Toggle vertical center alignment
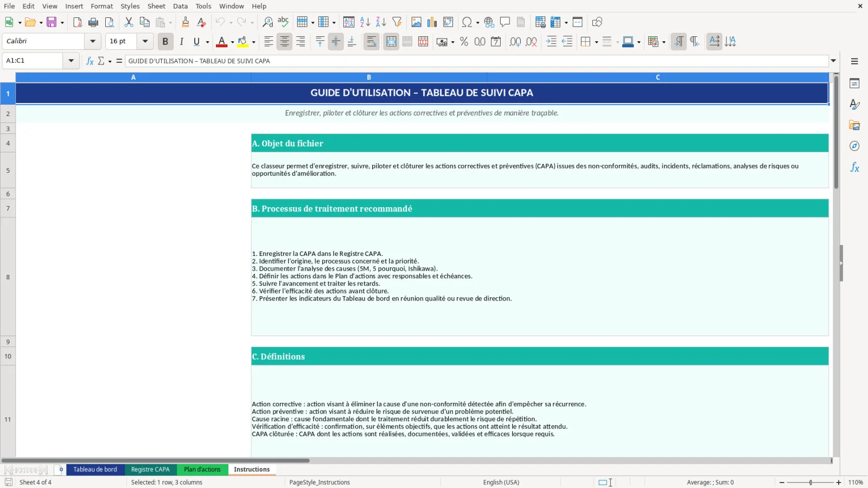 (x=336, y=42)
